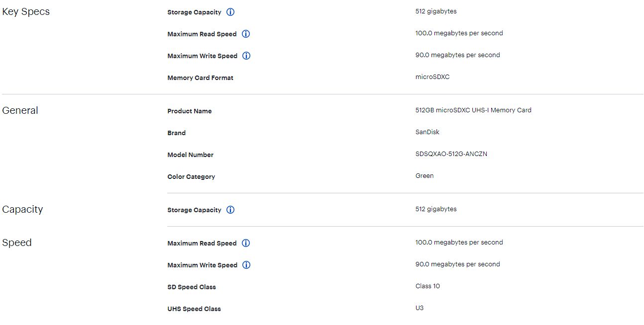Click the 512GB microSDXC UHS-I Memory Card name
The height and width of the screenshot is (325, 644).
click(x=473, y=110)
